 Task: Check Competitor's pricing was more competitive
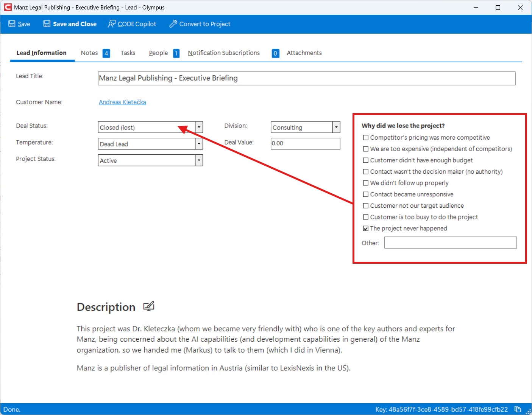(365, 138)
